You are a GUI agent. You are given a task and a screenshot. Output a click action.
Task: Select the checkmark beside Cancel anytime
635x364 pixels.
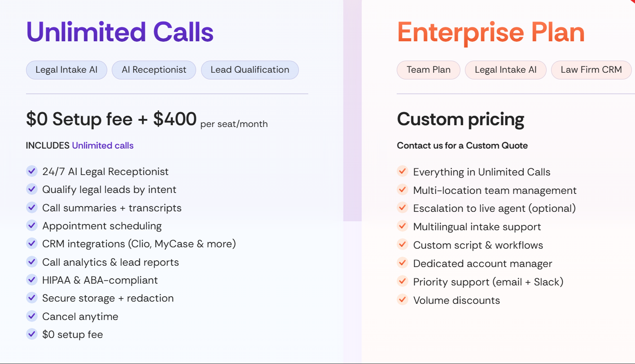pos(32,316)
